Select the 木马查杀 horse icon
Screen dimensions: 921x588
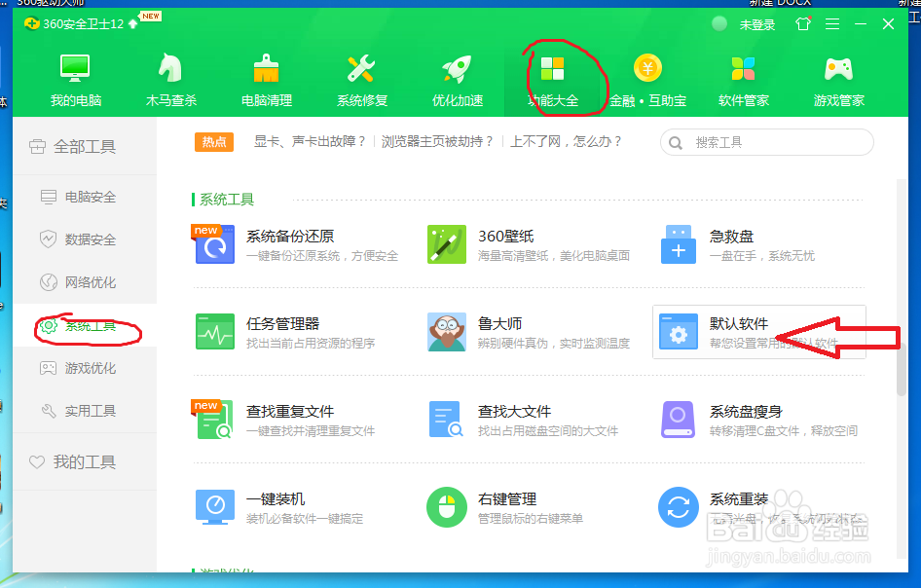click(170, 67)
